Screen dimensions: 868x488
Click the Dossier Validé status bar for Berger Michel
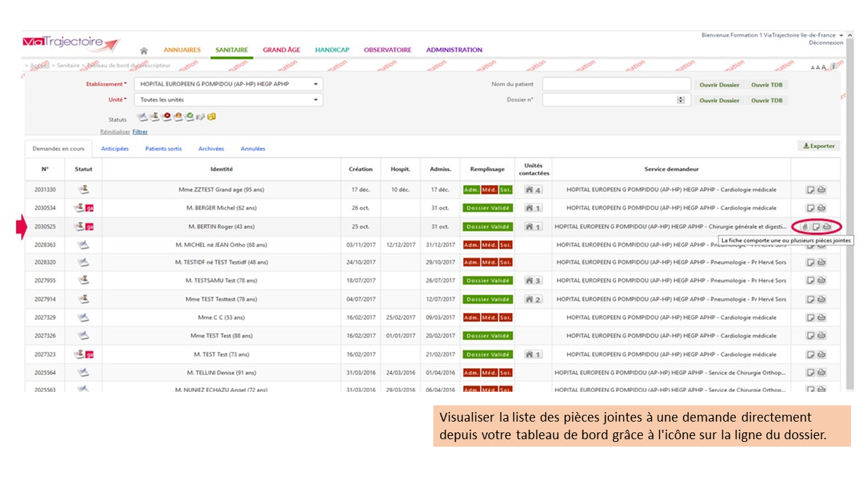(x=488, y=208)
